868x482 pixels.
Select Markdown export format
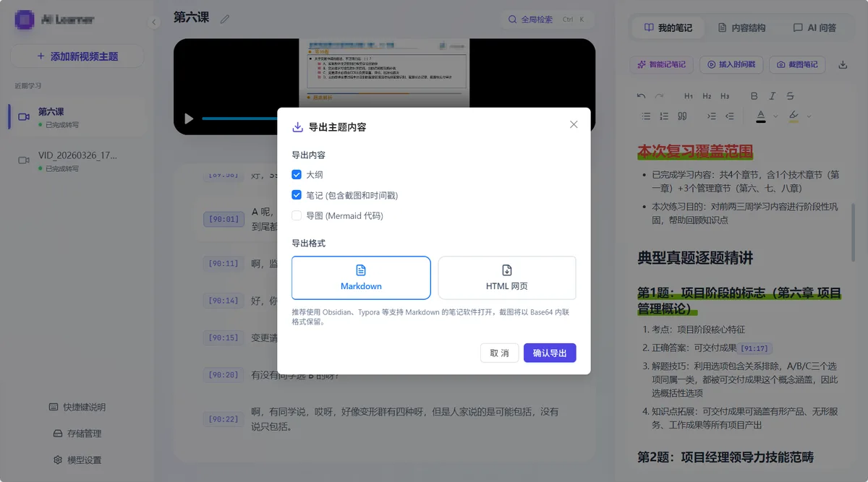point(361,277)
